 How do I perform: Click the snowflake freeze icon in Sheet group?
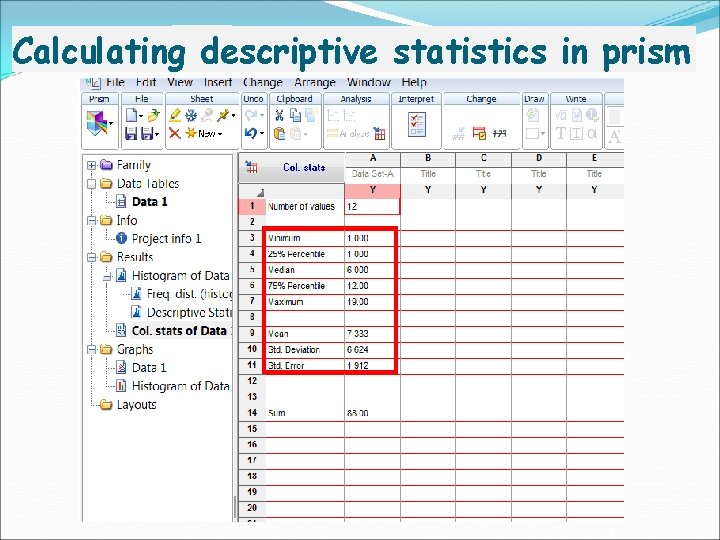pos(191,115)
